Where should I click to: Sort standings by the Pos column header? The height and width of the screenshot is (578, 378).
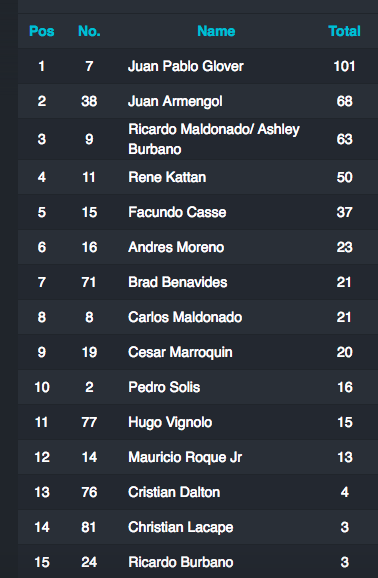point(42,31)
